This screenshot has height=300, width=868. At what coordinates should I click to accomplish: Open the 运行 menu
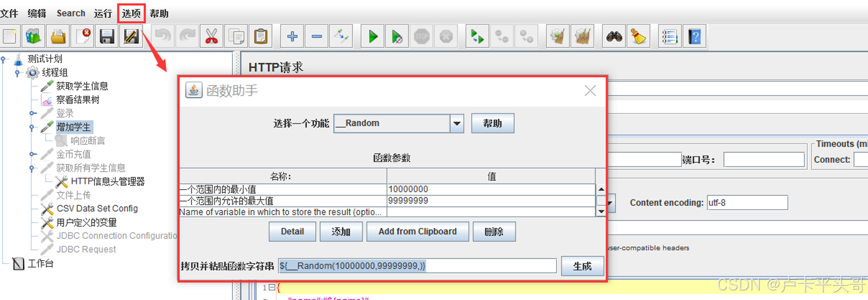(103, 13)
